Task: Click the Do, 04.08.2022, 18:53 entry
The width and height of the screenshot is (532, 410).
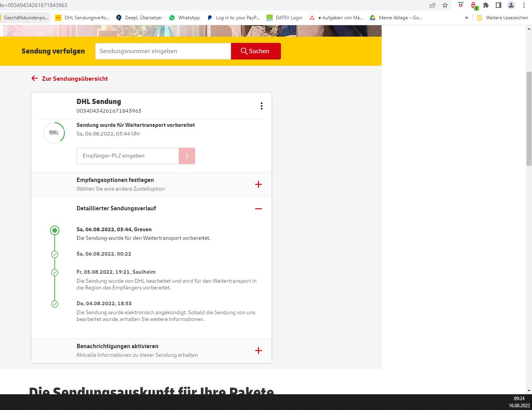Action: [104, 304]
